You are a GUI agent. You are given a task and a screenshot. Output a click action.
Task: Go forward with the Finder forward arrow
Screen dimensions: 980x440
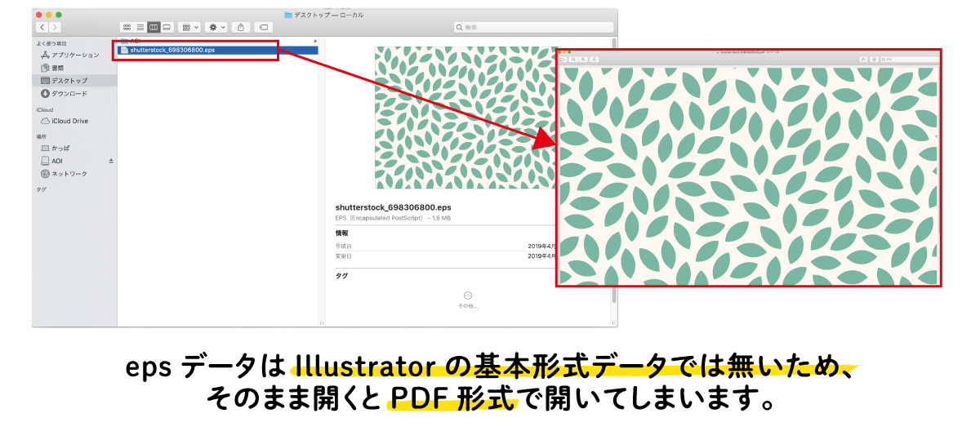[55, 27]
